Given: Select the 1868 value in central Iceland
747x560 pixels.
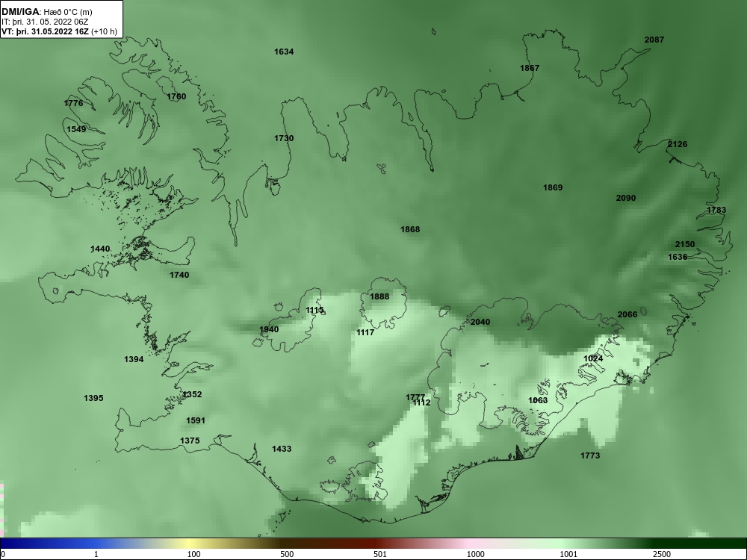Looking at the screenshot, I should tap(410, 229).
